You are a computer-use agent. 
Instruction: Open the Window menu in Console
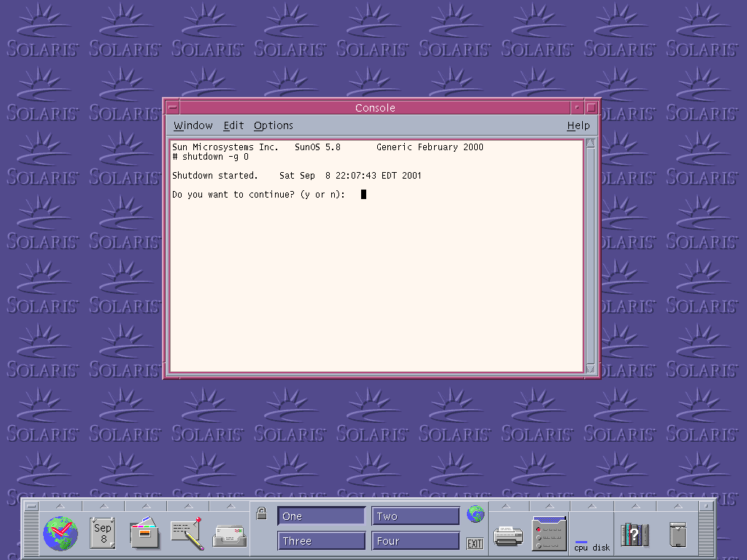click(193, 125)
